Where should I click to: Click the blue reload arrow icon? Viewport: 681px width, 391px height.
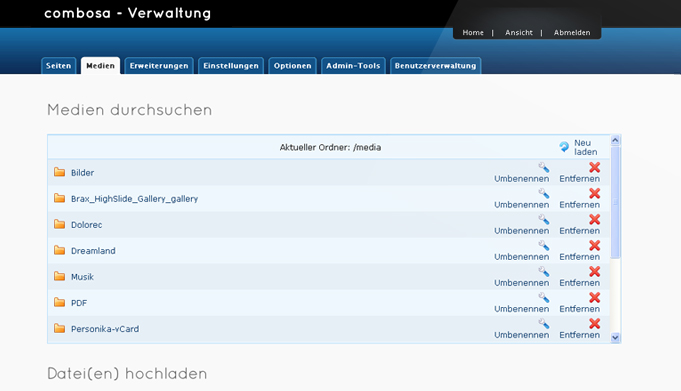[x=564, y=147]
